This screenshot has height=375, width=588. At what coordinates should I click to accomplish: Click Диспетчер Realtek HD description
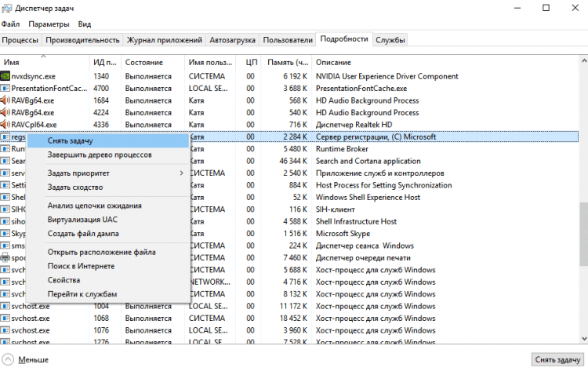click(x=354, y=125)
